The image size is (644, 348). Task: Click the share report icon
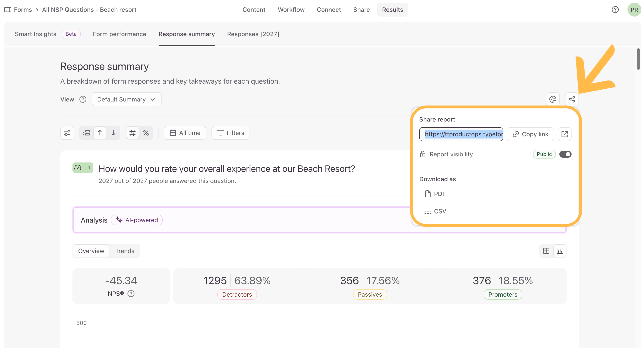point(572,99)
